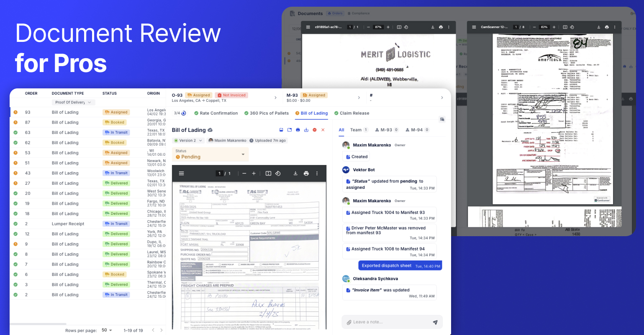Image resolution: width=644 pixels, height=335 pixels.
Task: Switch to Rate Confirmation document tab
Action: click(216, 113)
